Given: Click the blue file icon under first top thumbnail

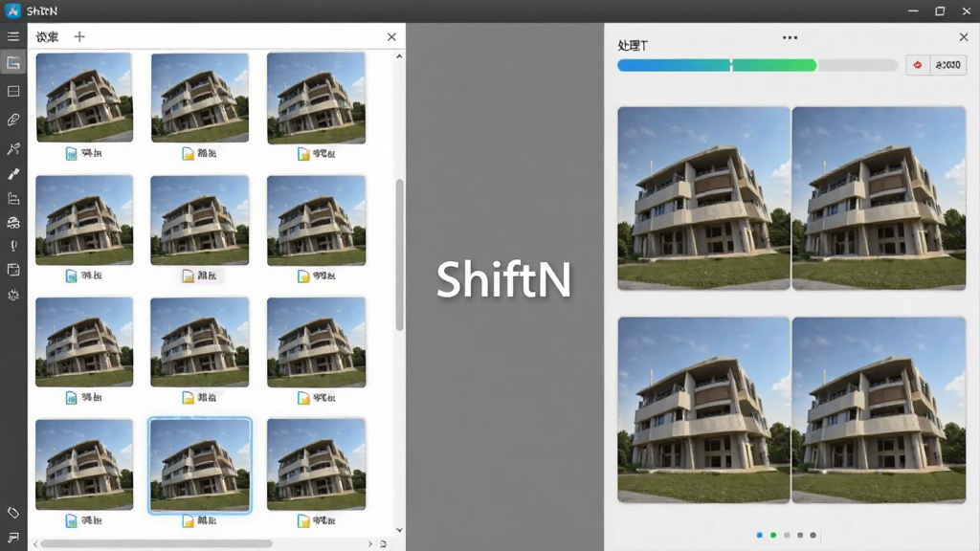Looking at the screenshot, I should (x=71, y=154).
